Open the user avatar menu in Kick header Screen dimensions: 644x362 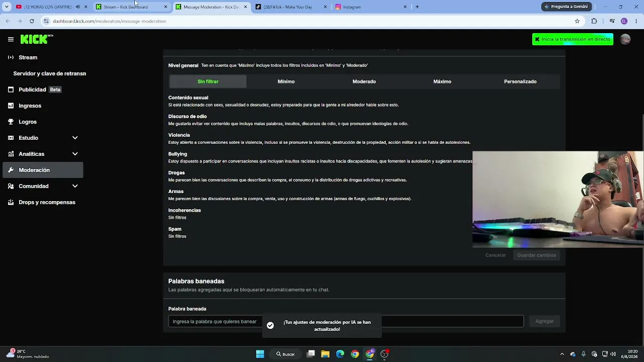click(625, 39)
